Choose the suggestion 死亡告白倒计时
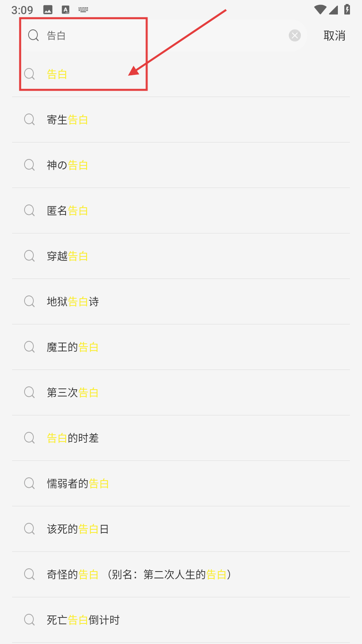 [x=83, y=620]
